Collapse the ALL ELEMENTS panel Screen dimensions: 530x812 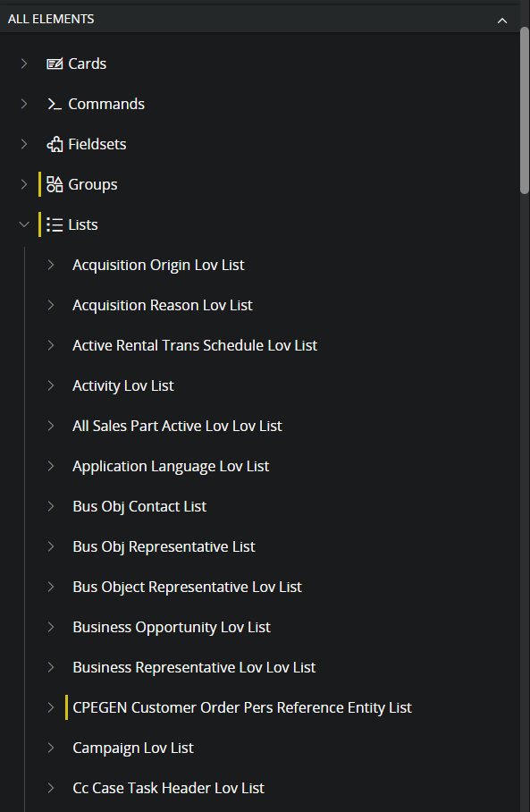pos(502,21)
